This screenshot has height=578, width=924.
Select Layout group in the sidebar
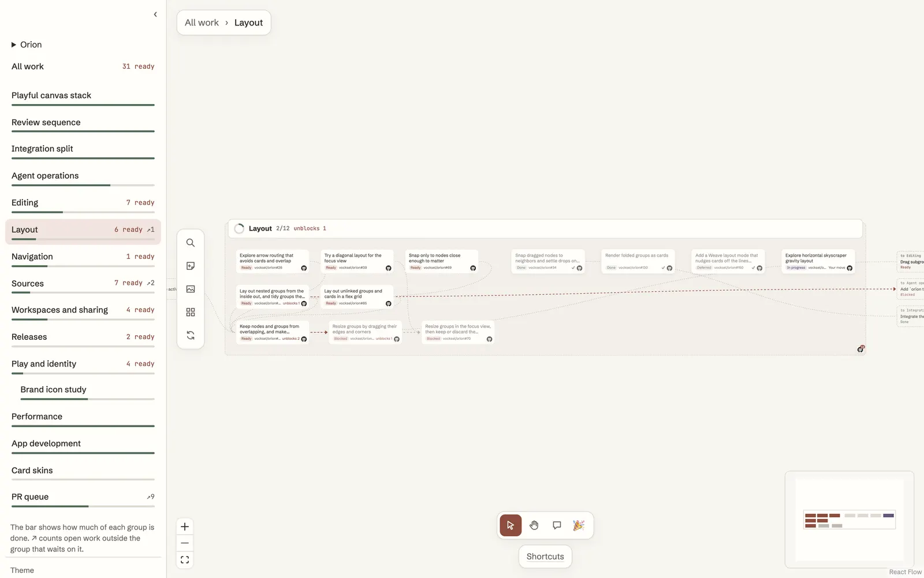tap(83, 231)
